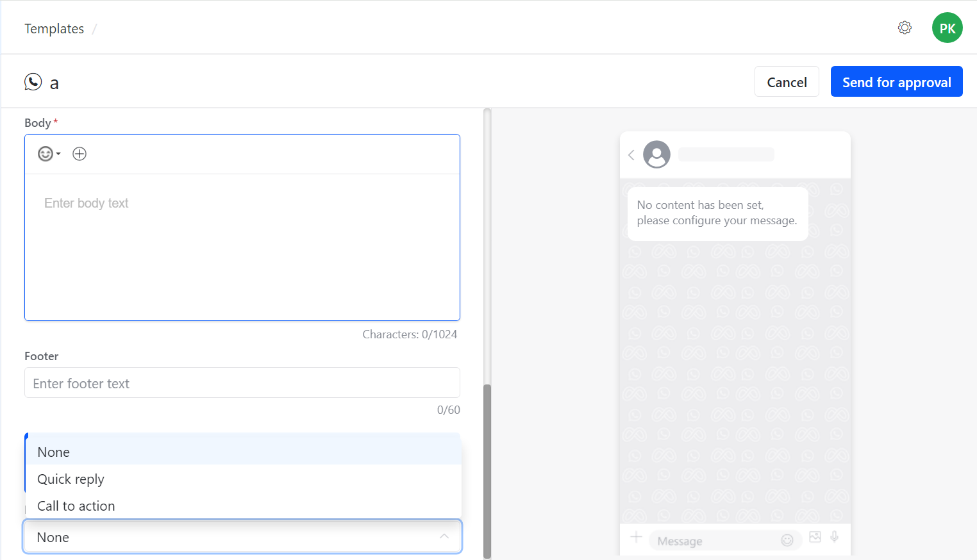
Task: Click the "No content has been set" bubble
Action: 717,213
